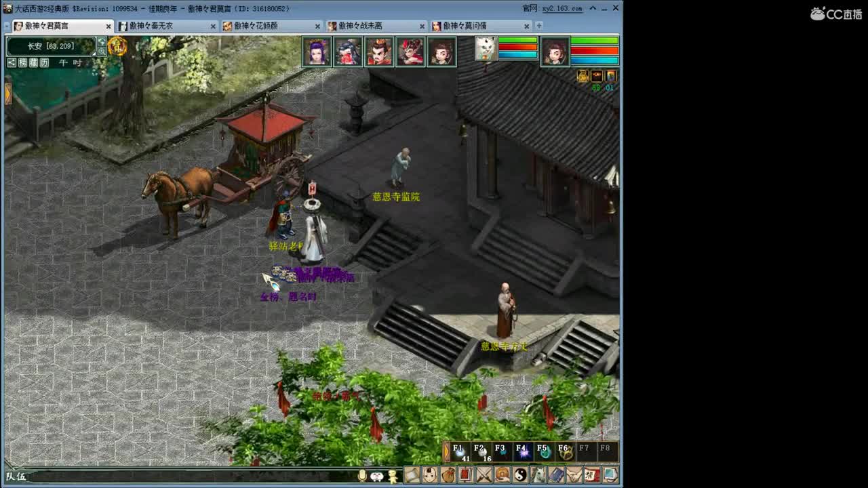
Task: Switch to the 傲神々秦无衣 tab
Action: coord(167,26)
